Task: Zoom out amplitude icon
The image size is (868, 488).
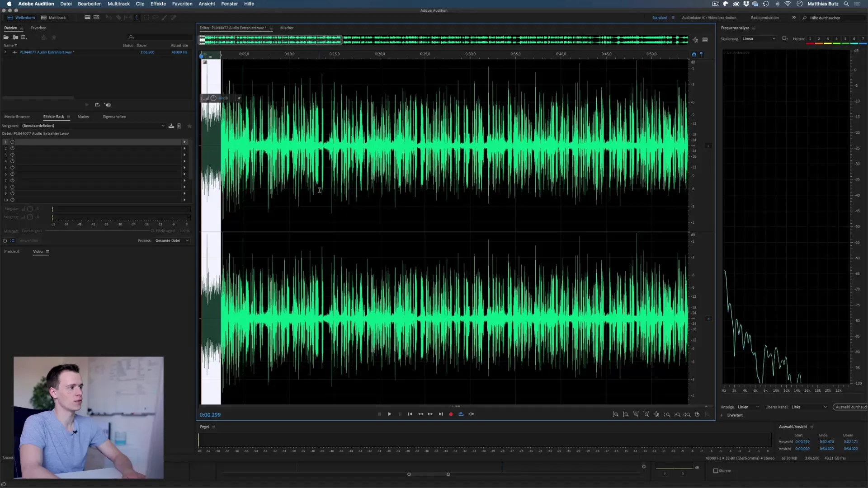Action: 626,415
